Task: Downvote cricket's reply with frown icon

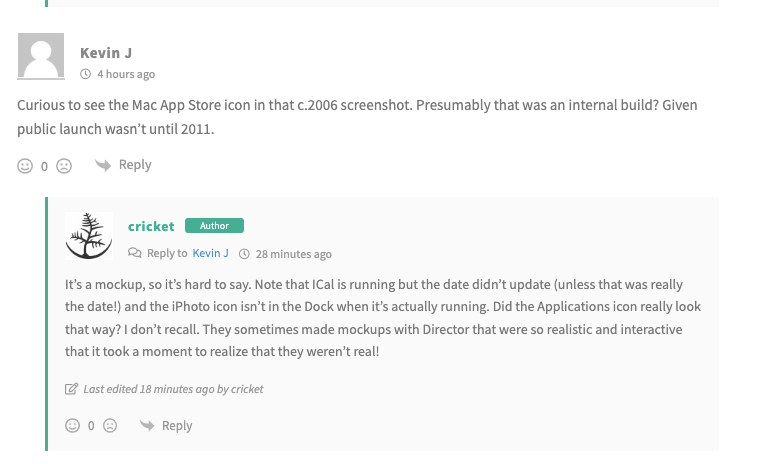Action: tap(110, 425)
